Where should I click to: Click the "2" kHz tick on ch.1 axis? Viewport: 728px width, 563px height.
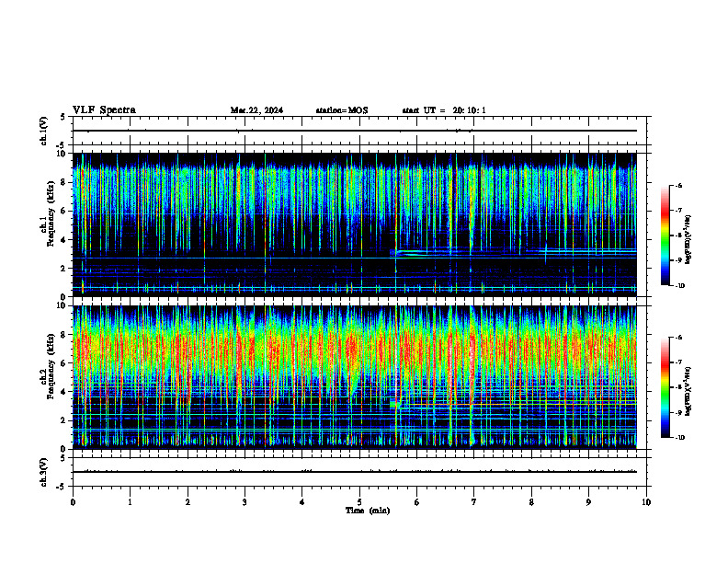point(64,269)
